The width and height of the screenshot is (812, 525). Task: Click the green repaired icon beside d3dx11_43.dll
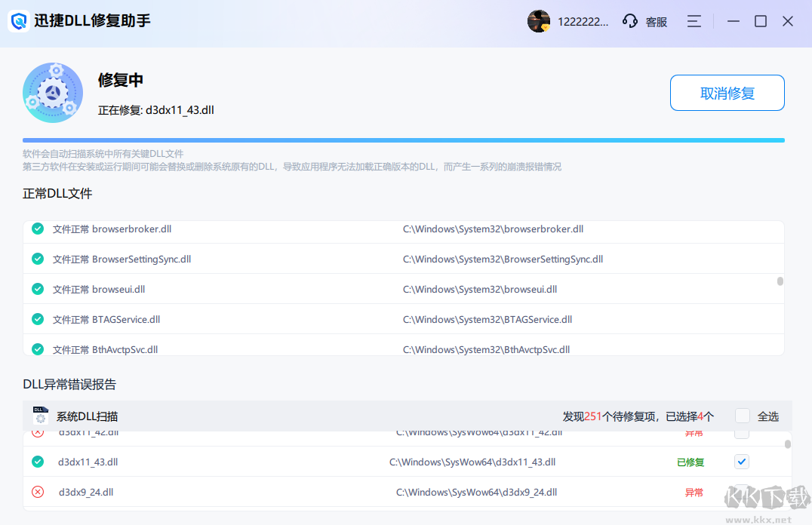[37, 461]
